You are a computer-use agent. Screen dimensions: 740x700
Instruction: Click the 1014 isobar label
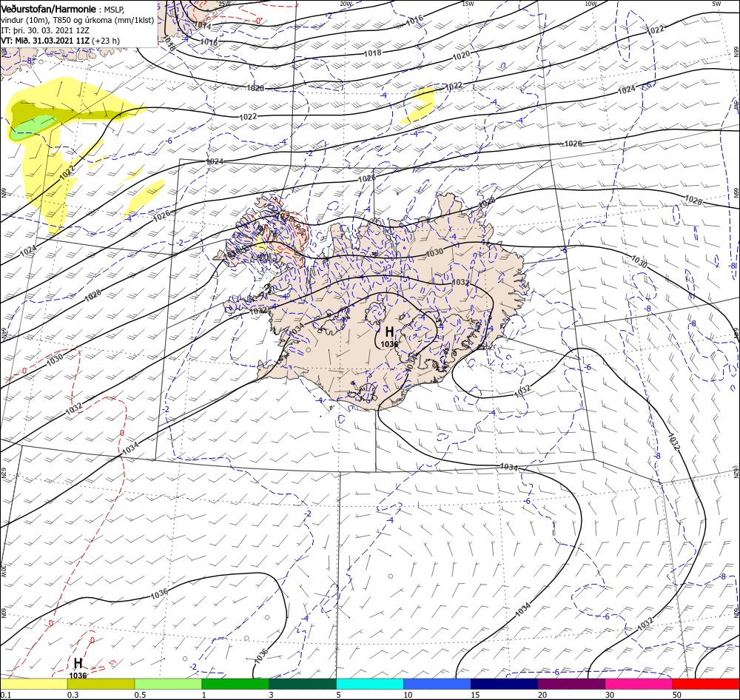coord(203,26)
